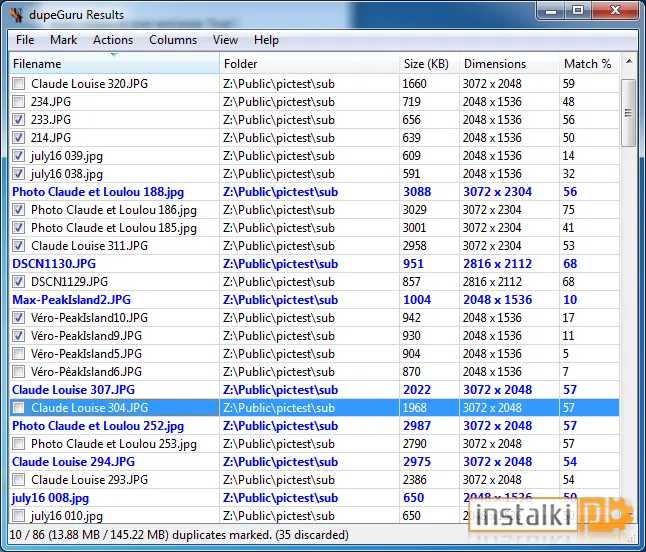Uncheck the 233.JPG checkbox
Screen dimensions: 646x552
click(18, 119)
